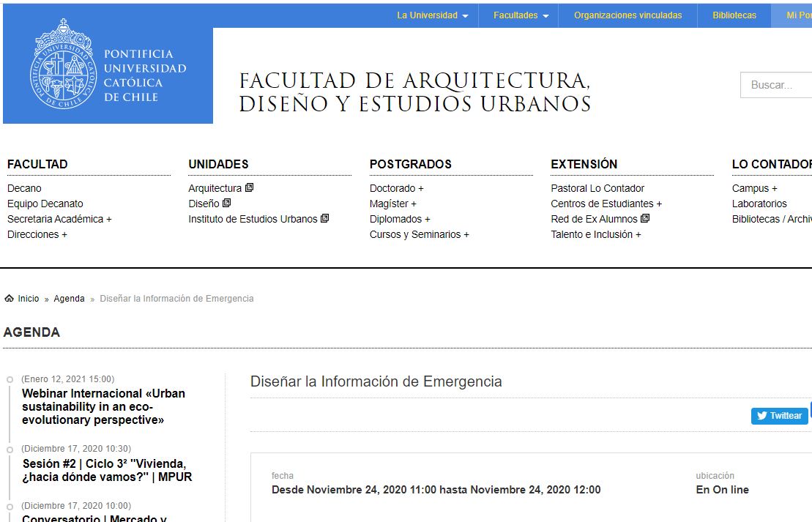Click the external link icon next to Arquitectura

tap(249, 187)
